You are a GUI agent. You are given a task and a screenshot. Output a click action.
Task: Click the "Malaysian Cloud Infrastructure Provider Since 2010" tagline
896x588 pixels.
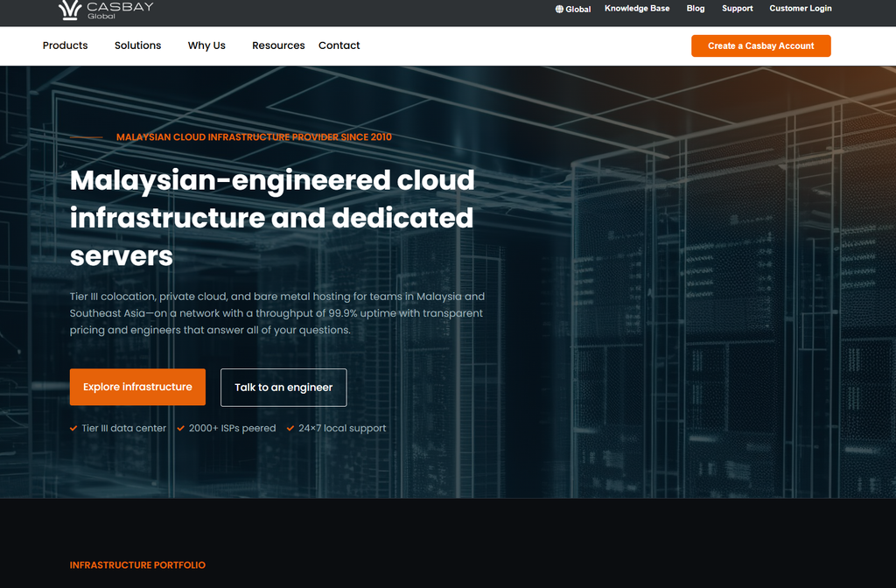coord(254,137)
